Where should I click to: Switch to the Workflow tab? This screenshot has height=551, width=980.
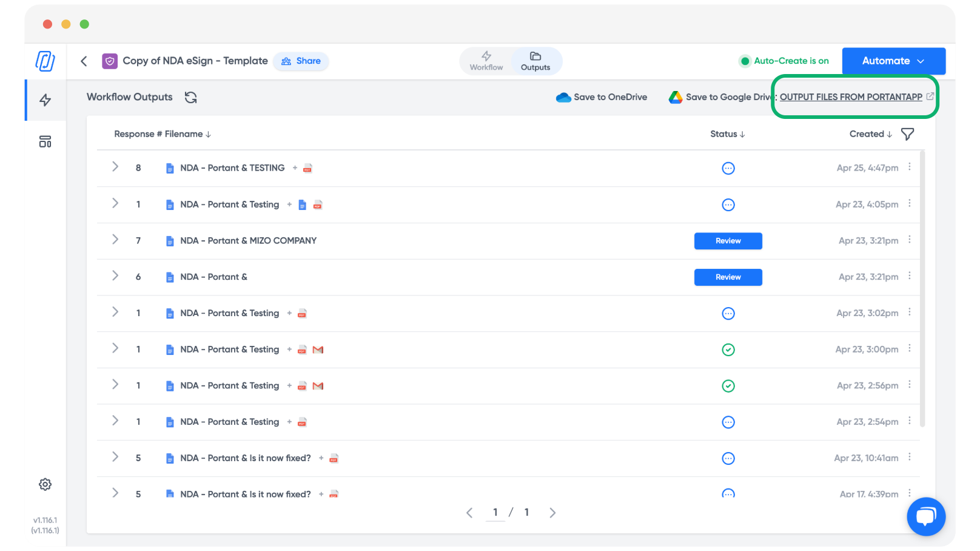click(x=486, y=61)
